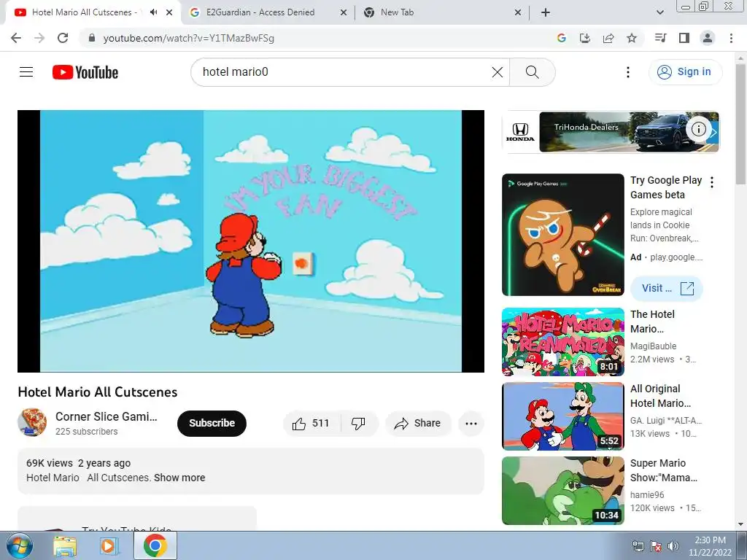
Task: Click the share page icon in address bar
Action: (x=608, y=38)
